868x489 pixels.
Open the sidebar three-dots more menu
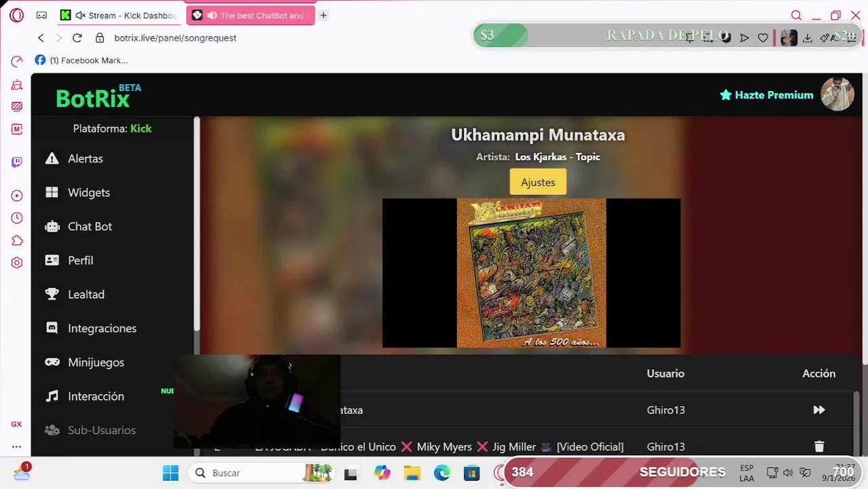coord(16,446)
